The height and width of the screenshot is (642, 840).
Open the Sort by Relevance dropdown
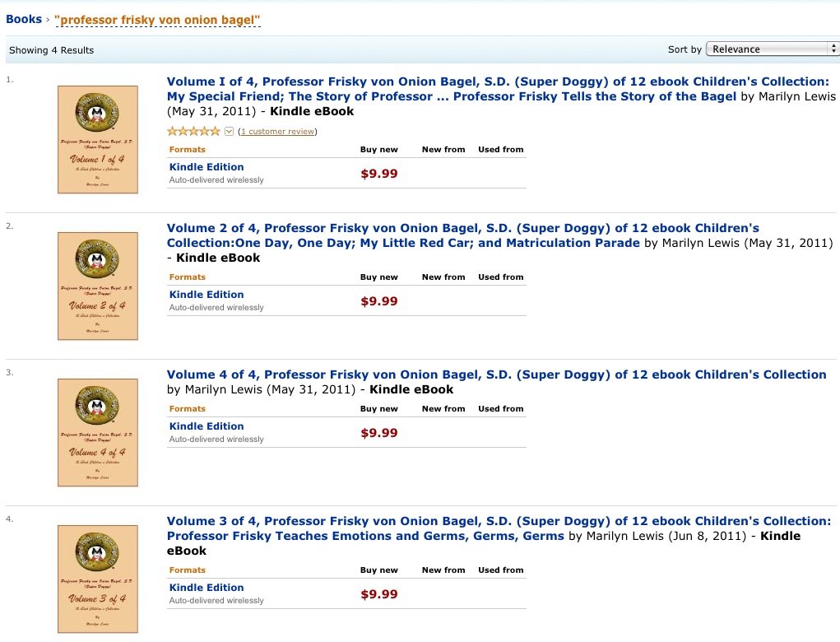coord(772,49)
